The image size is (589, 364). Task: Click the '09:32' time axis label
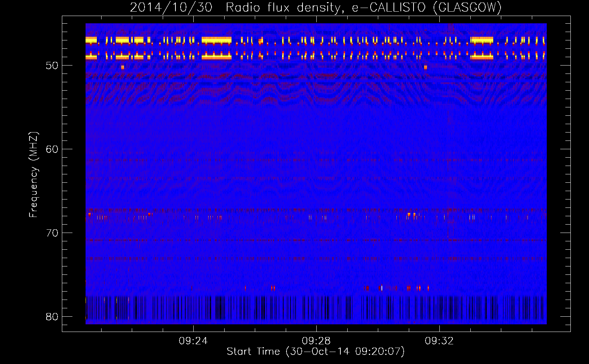pyautogui.click(x=439, y=341)
